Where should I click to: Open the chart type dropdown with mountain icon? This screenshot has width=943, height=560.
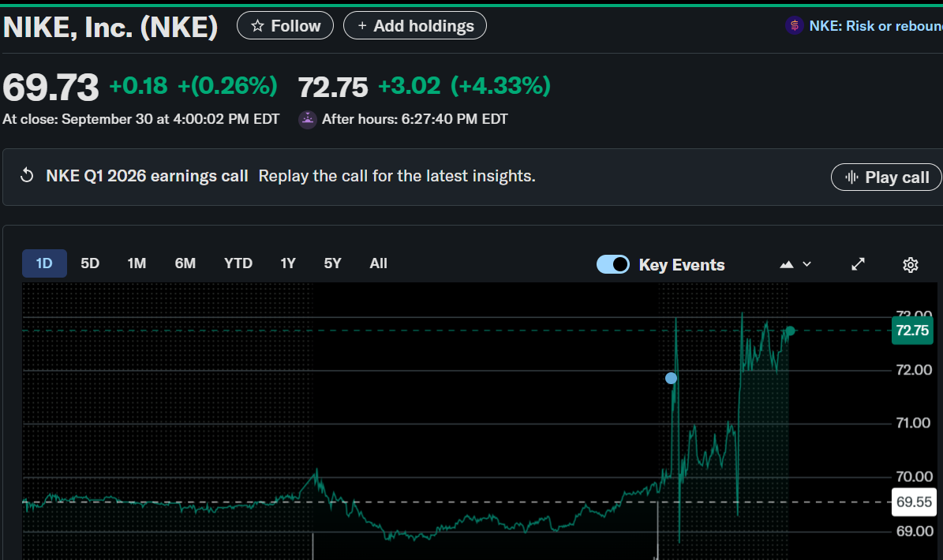pyautogui.click(x=795, y=264)
